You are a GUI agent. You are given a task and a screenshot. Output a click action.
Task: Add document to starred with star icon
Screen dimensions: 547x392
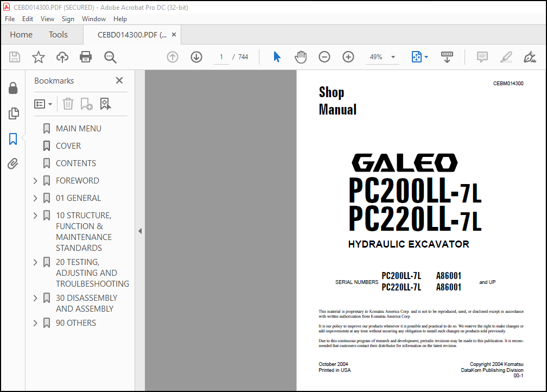point(39,57)
